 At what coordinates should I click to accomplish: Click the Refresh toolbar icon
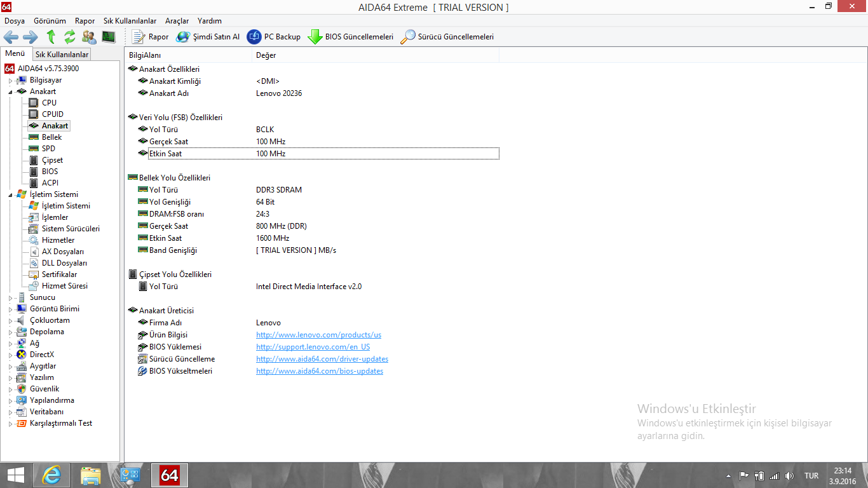pos(70,37)
